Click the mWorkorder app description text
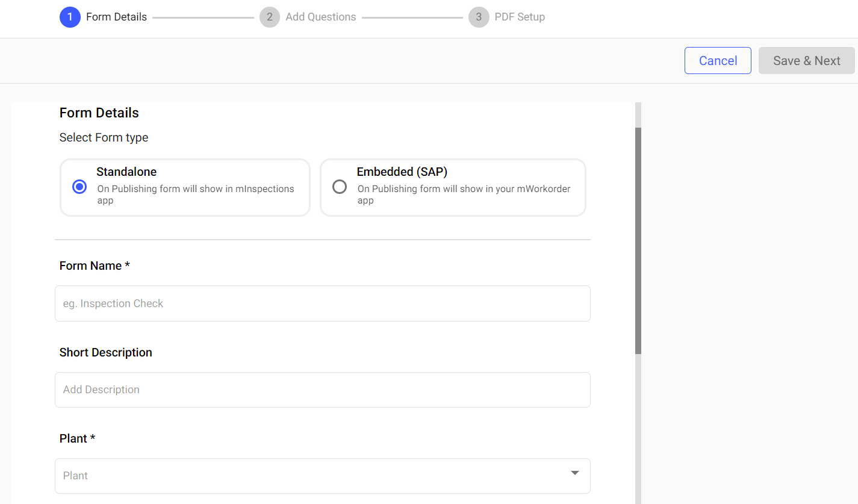Screen dimensions: 858x504 point(463,194)
